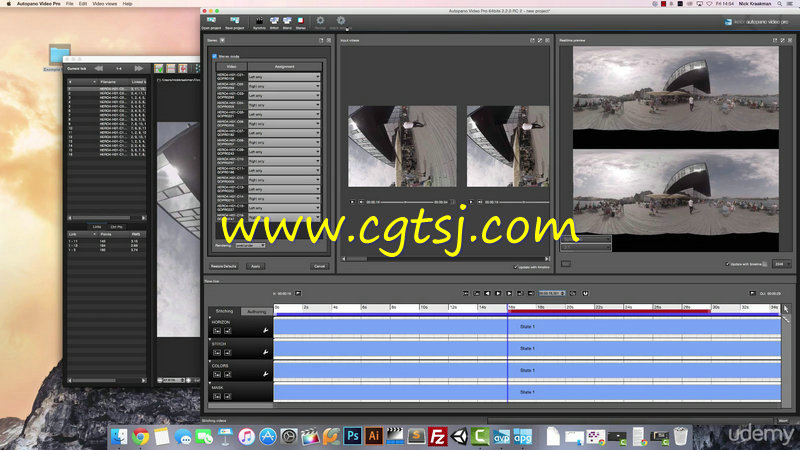Open the Edit menu

coord(83,4)
